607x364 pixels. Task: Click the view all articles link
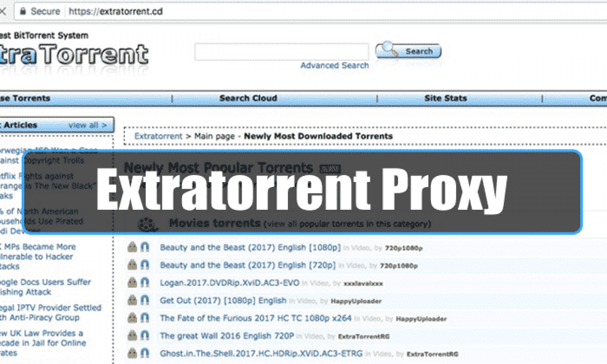pyautogui.click(x=87, y=125)
